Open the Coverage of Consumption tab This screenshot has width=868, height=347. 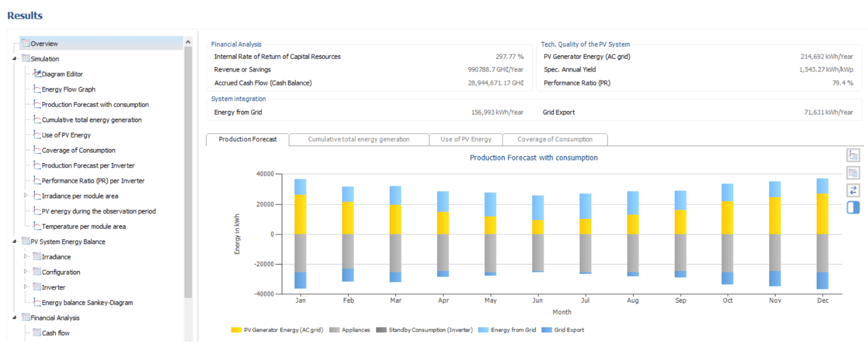[555, 139]
